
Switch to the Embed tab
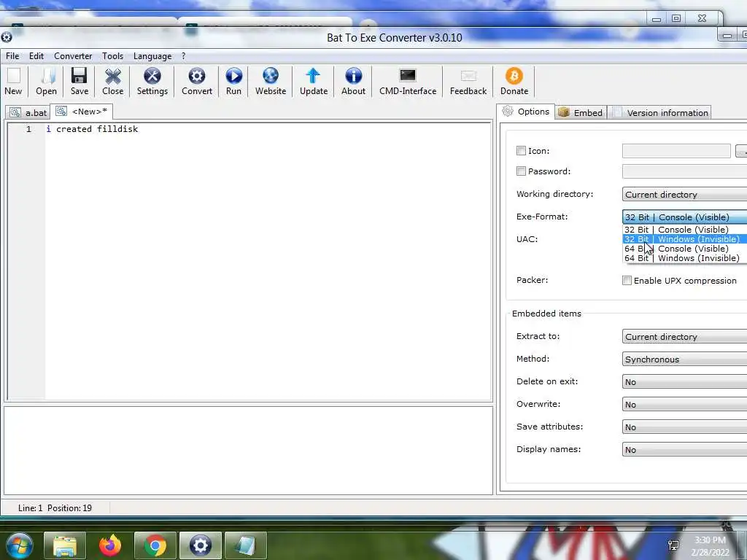pos(581,112)
